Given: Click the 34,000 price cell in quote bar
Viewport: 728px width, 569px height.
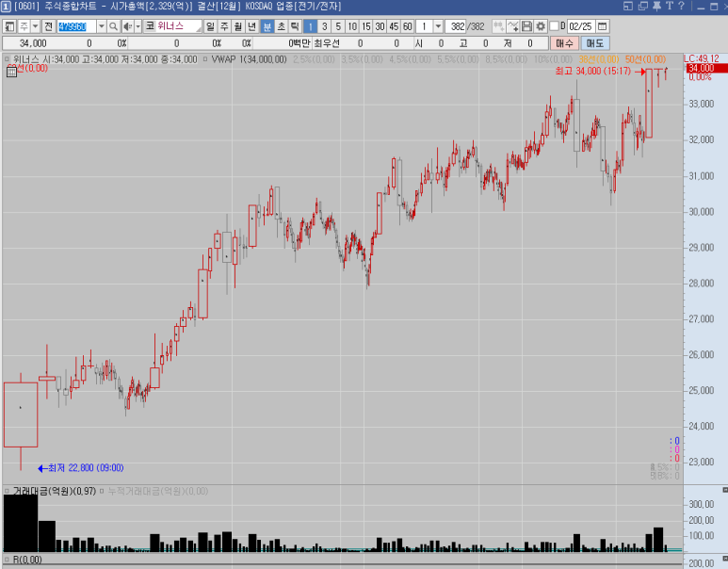Looking at the screenshot, I should (x=33, y=43).
